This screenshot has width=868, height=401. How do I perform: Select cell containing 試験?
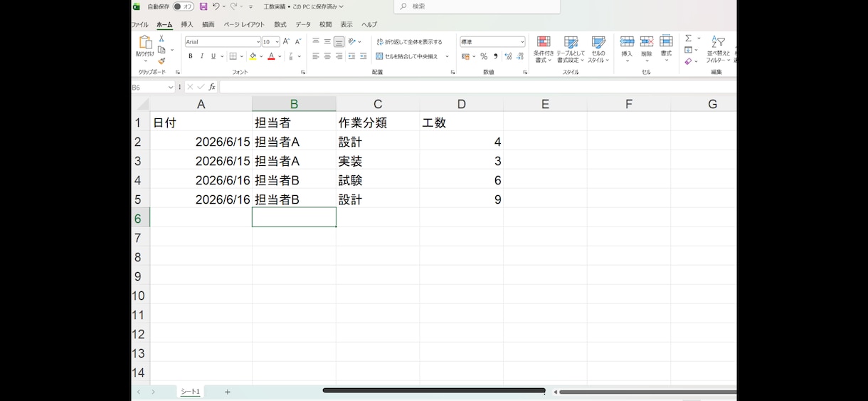(378, 180)
